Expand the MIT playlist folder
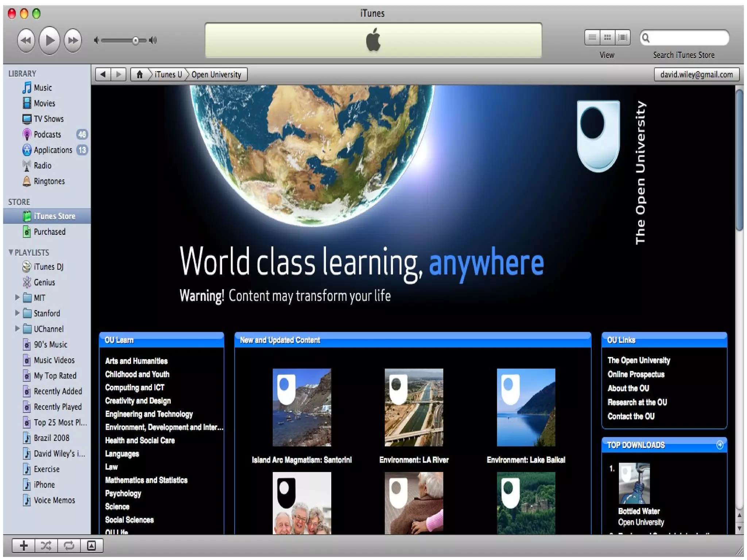 17,297
